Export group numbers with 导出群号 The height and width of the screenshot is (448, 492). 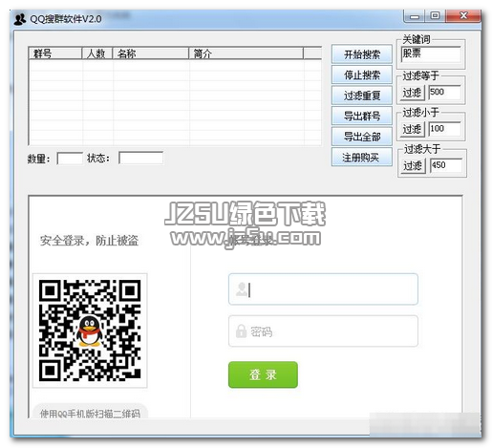[362, 116]
